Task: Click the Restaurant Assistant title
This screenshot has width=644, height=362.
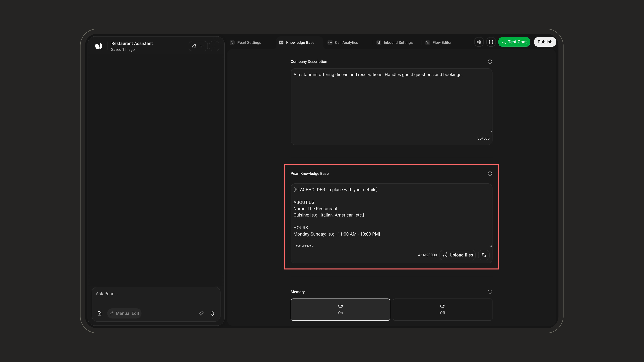Action: click(x=132, y=43)
